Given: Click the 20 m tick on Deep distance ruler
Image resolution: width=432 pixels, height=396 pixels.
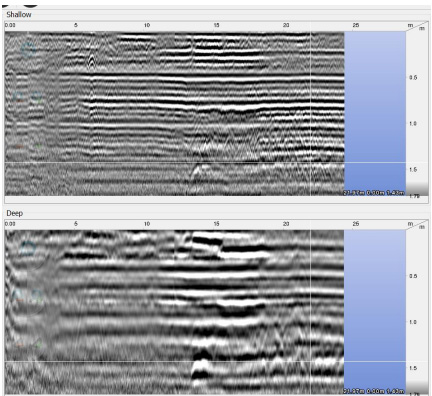Looking at the screenshot, I should [286, 224].
